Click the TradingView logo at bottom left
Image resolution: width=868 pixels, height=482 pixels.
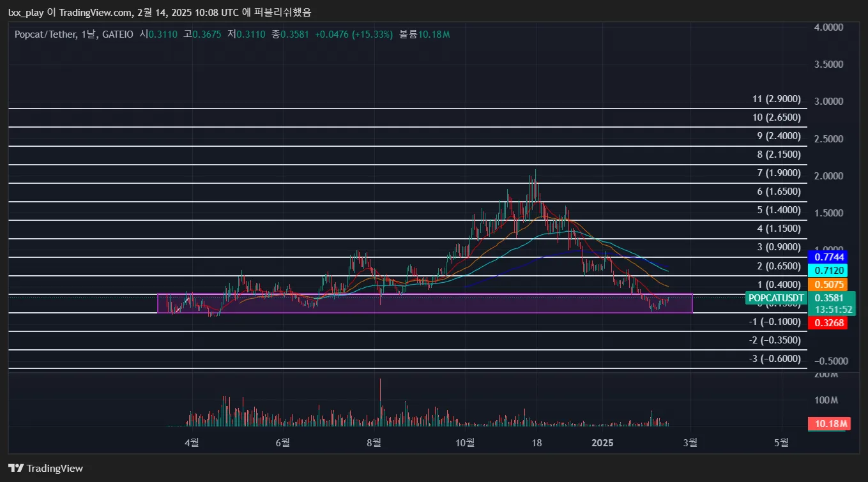[x=45, y=468]
